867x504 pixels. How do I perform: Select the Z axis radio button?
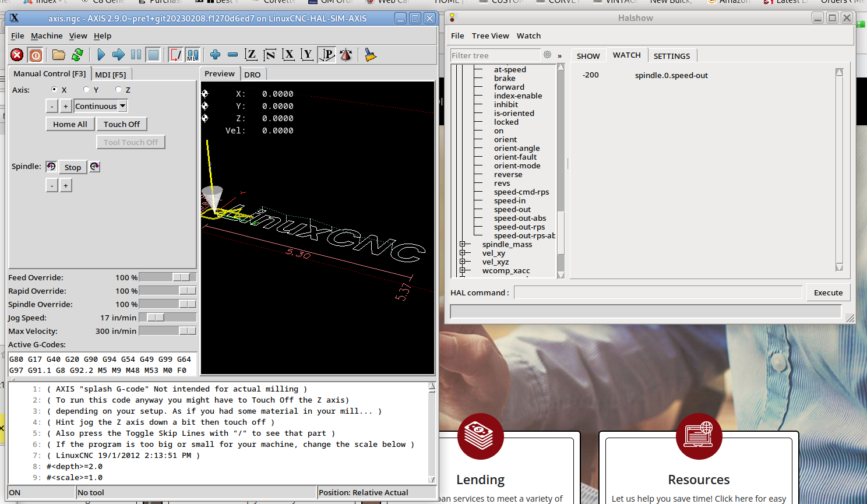118,90
